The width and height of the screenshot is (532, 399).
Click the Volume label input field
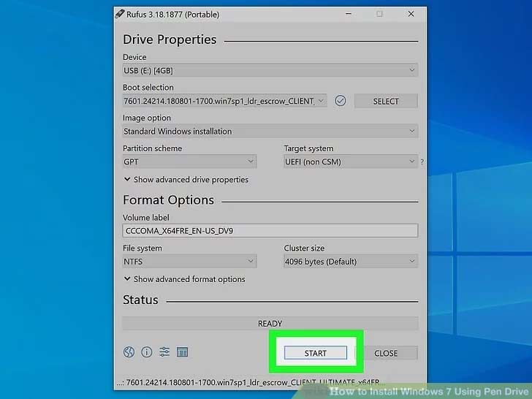click(270, 231)
